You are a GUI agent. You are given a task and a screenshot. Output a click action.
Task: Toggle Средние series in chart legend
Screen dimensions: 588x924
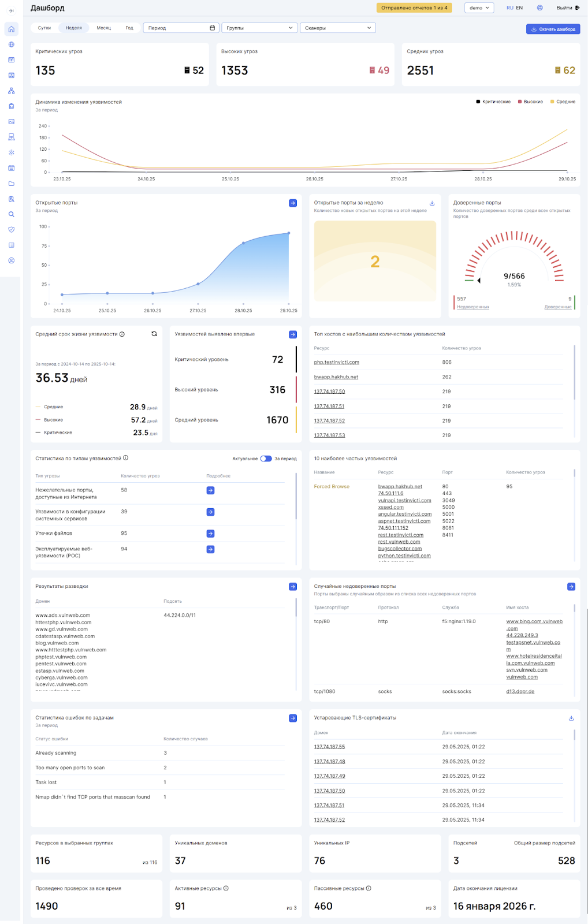pyautogui.click(x=562, y=102)
